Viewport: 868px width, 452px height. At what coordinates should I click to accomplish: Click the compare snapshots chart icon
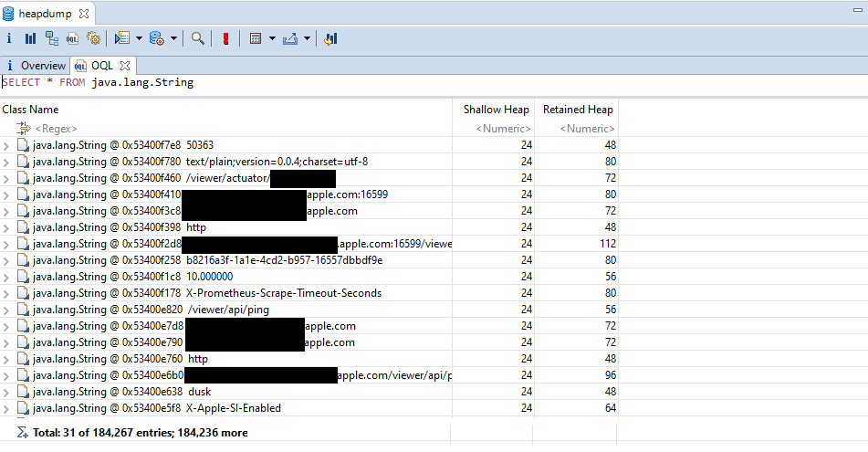[x=330, y=38]
